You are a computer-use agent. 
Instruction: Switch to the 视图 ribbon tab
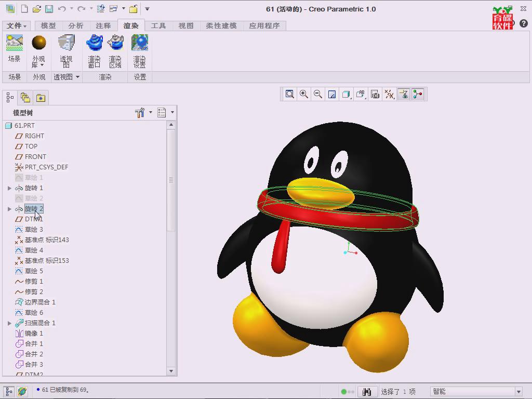186,26
